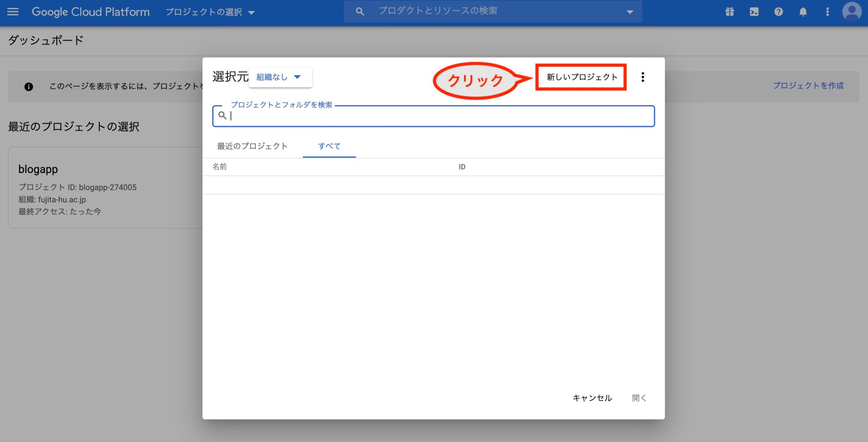Viewport: 868px width, 442px height.
Task: Focus the プロダクトとリソースの検索 search field
Action: tap(493, 12)
